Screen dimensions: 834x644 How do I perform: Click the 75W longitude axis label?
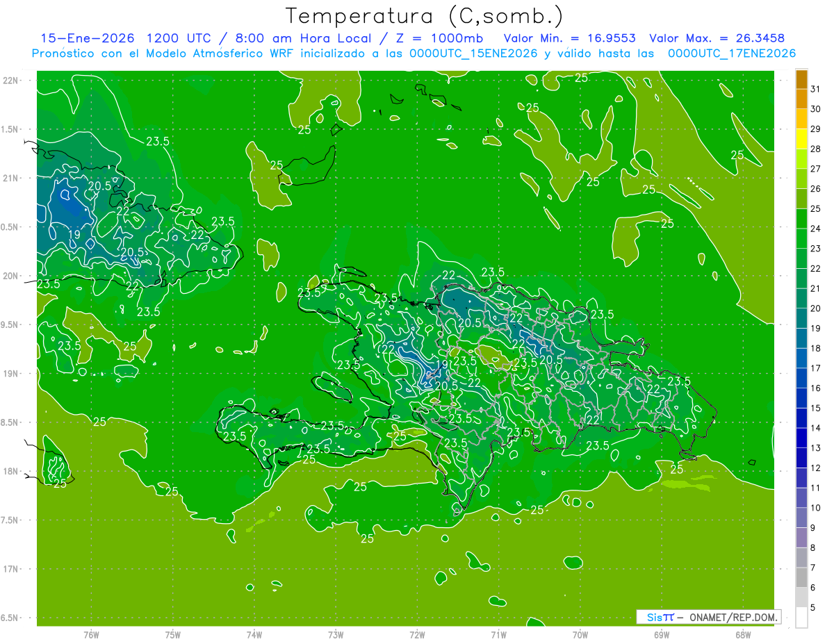coord(173,634)
